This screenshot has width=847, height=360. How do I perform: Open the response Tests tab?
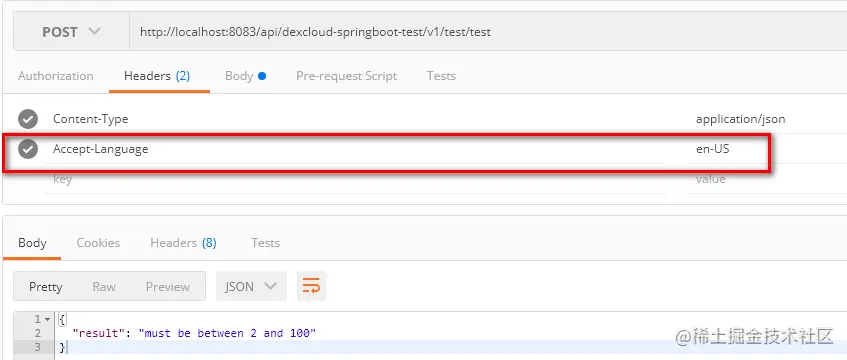point(265,243)
